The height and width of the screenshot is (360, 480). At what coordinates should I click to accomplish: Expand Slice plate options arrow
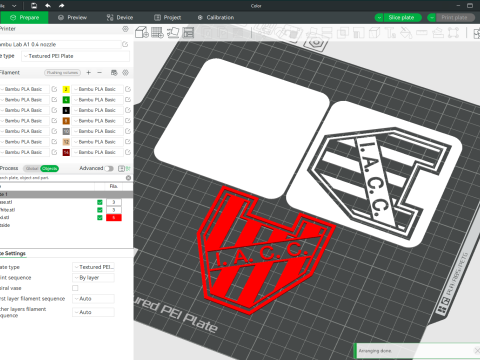(x=379, y=18)
